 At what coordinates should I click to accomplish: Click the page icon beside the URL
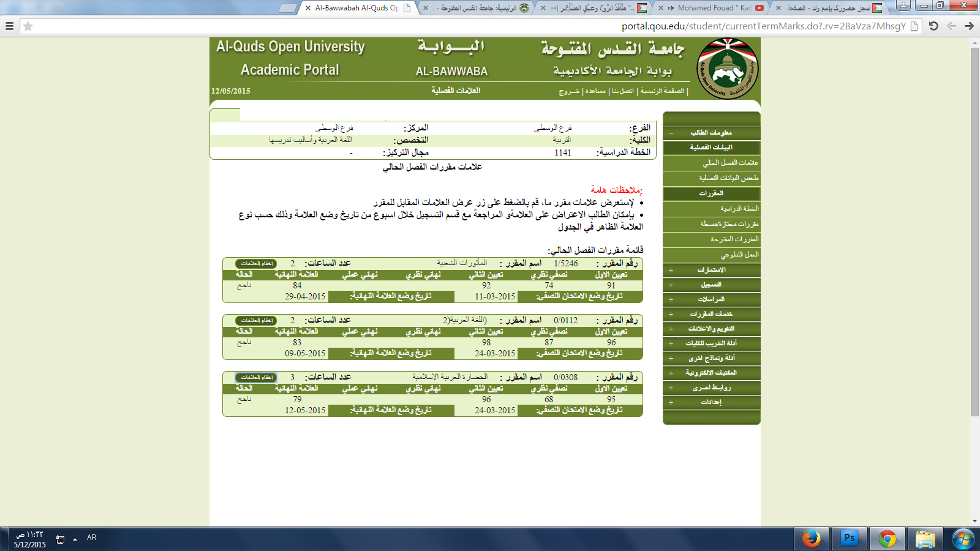coord(914,26)
